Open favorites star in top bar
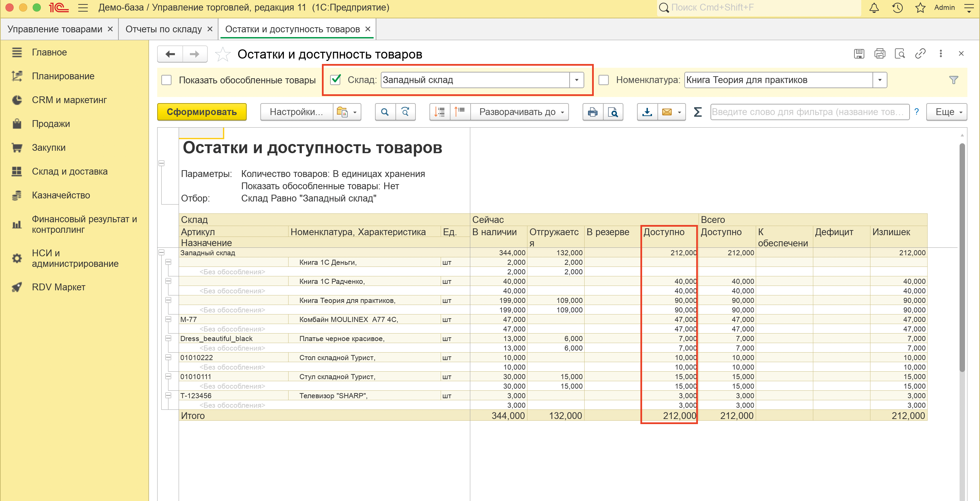This screenshot has height=501, width=980. click(x=920, y=7)
